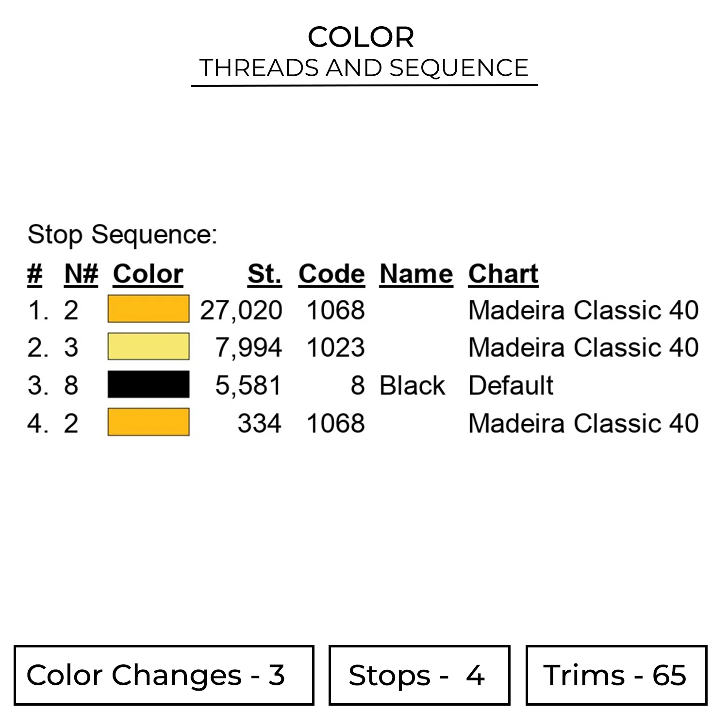Screen dimensions: 728x728
Task: Click the St. column header
Action: [x=265, y=274]
